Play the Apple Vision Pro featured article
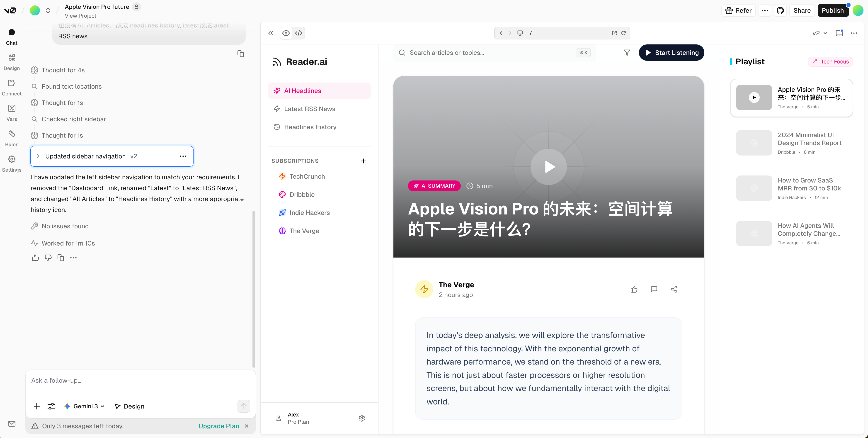The width and height of the screenshot is (868, 438). 549,167
